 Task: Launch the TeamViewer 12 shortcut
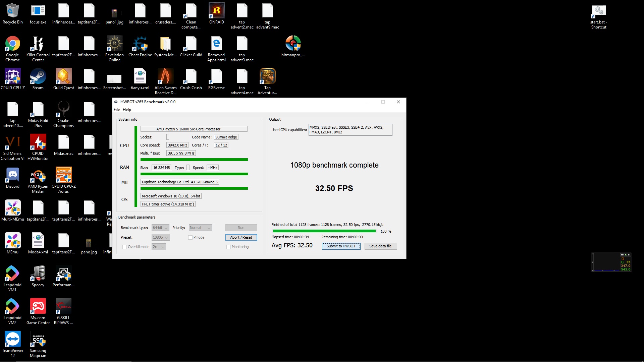[x=13, y=345]
